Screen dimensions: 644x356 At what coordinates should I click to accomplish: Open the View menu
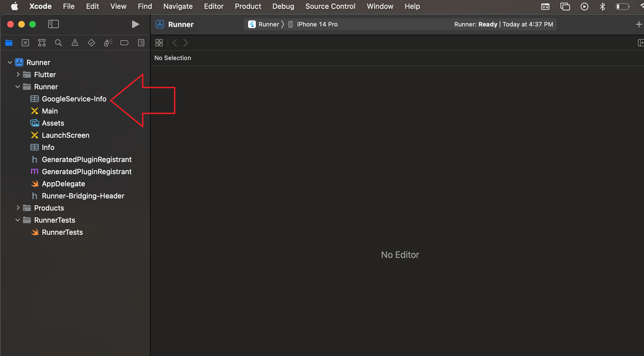(118, 6)
